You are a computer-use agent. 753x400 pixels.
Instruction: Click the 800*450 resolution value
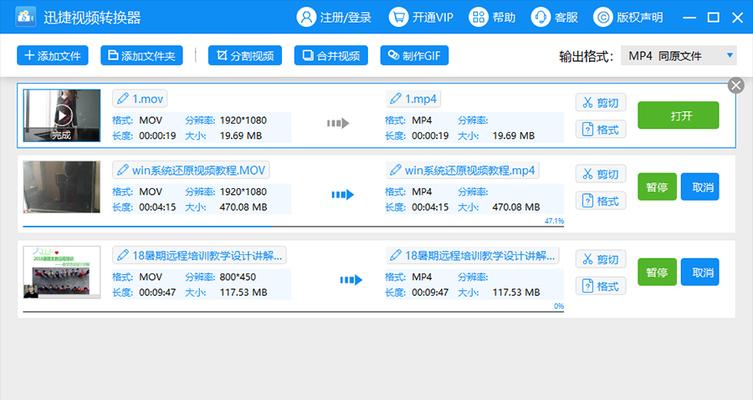[x=238, y=277]
